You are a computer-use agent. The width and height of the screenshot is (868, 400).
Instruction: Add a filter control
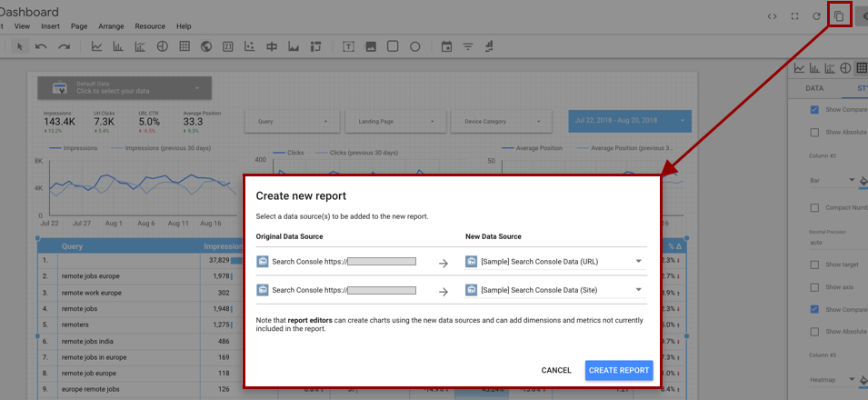[x=468, y=46]
